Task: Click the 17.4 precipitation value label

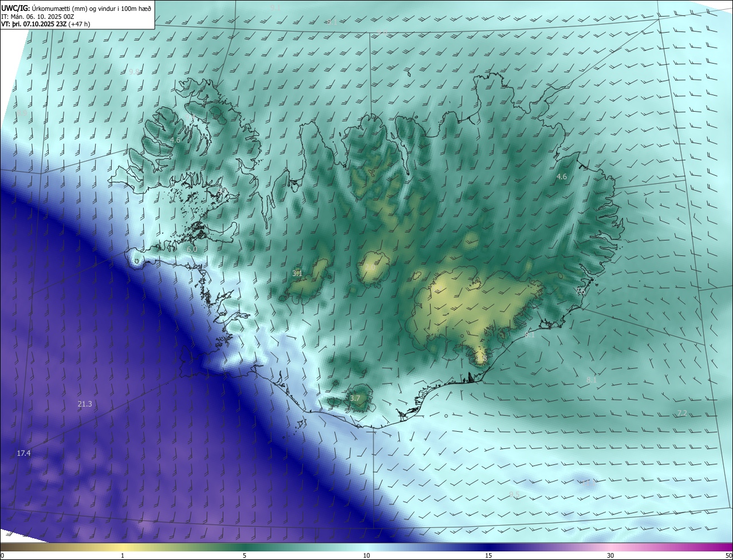Action: point(23,453)
